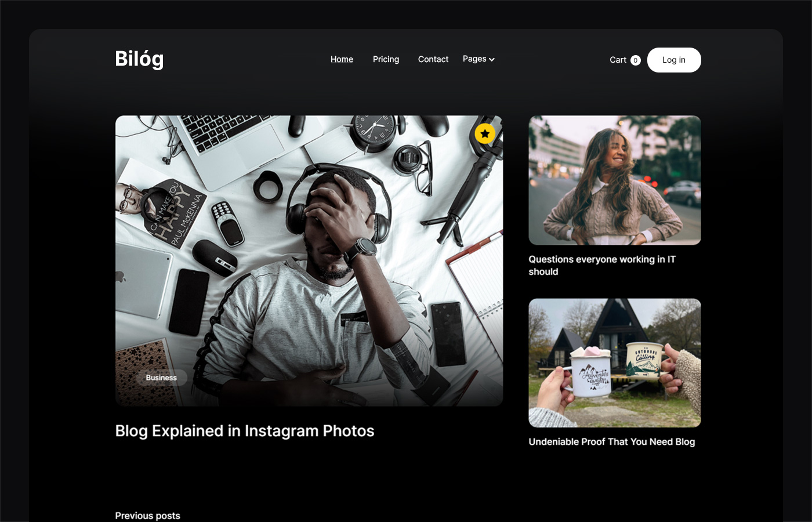Click the smiling woman thumbnail image
The width and height of the screenshot is (812, 522).
tap(614, 180)
